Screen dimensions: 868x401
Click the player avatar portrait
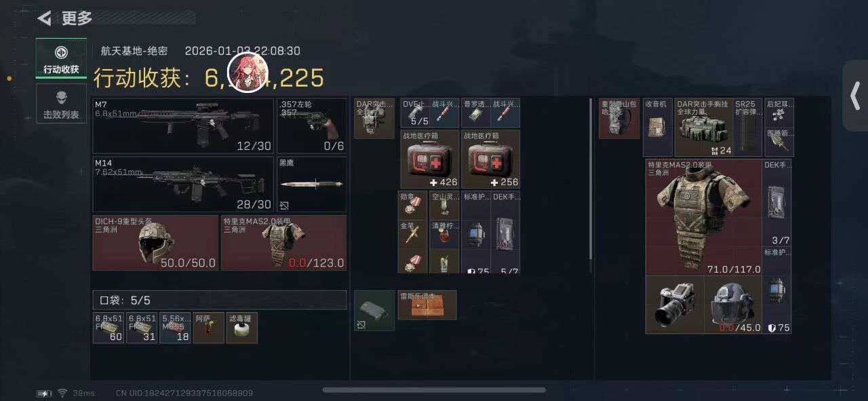[x=248, y=72]
